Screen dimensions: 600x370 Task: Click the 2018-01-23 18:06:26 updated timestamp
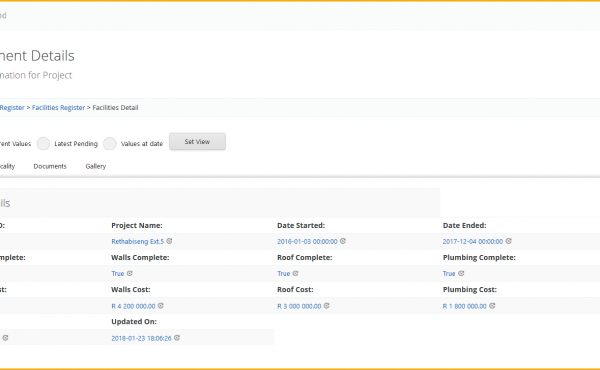141,338
